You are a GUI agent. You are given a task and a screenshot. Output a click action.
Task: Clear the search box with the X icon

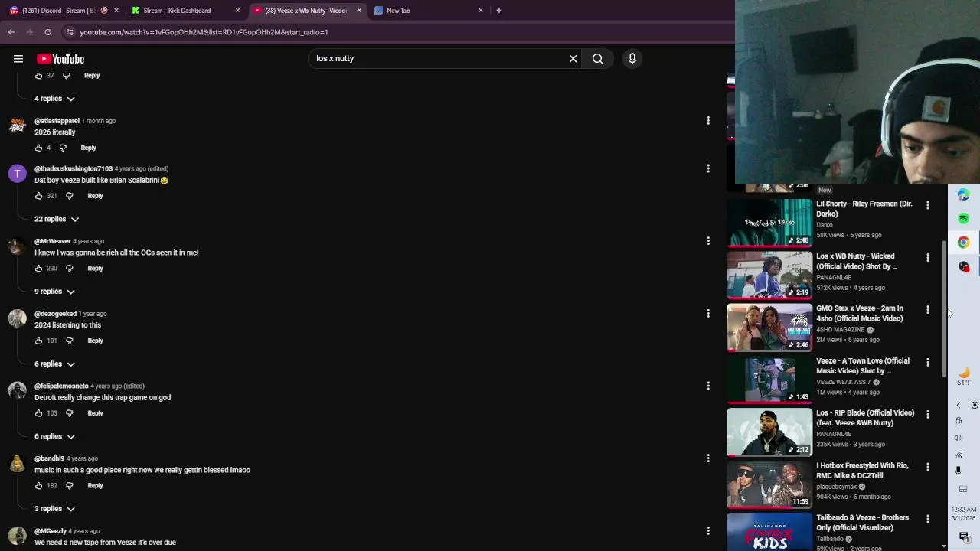[573, 59]
